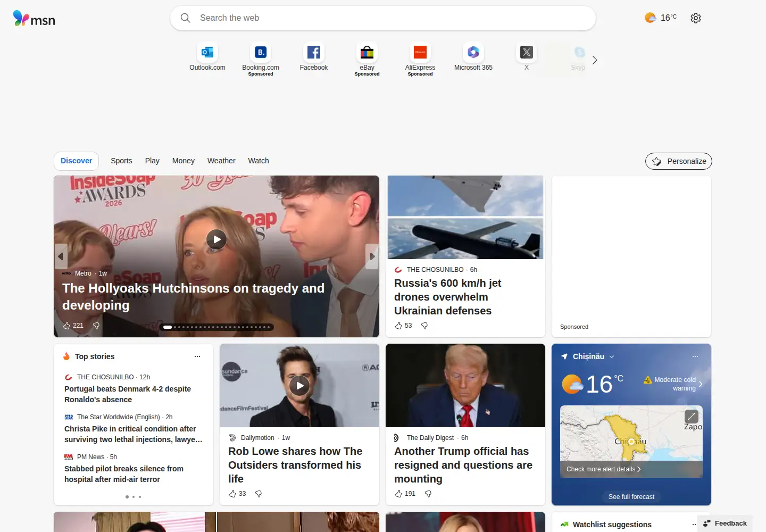766x532 pixels.
Task: Play the Rob Lowe video
Action: tap(299, 386)
